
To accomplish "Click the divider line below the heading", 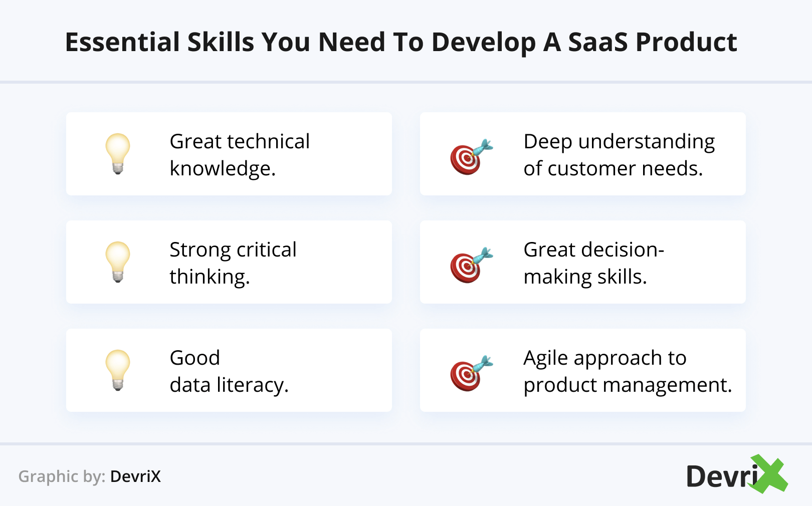I will click(x=406, y=82).
